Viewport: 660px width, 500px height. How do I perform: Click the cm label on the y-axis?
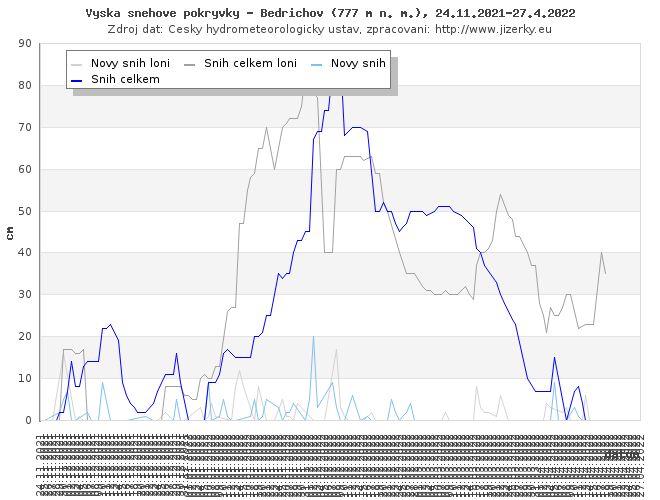10,233
